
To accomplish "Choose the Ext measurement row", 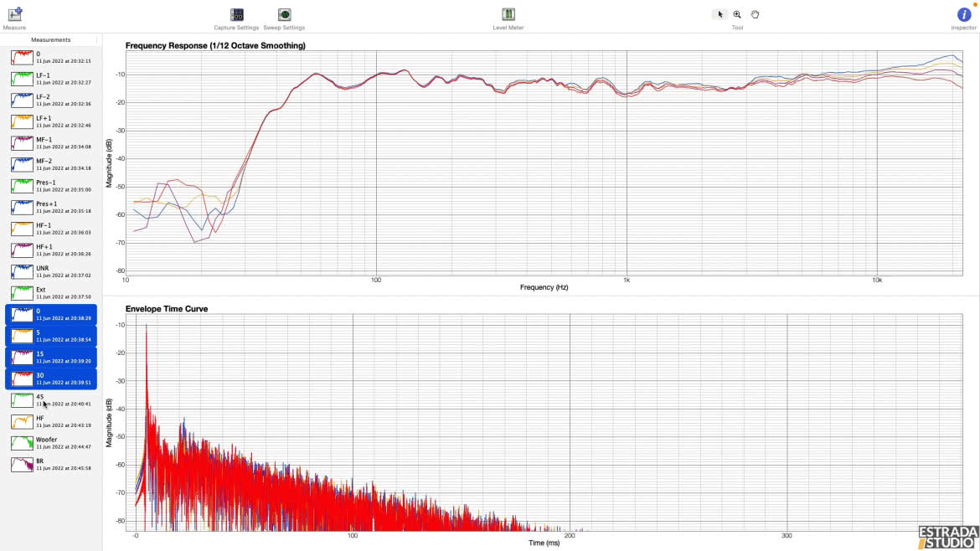I will [x=51, y=293].
